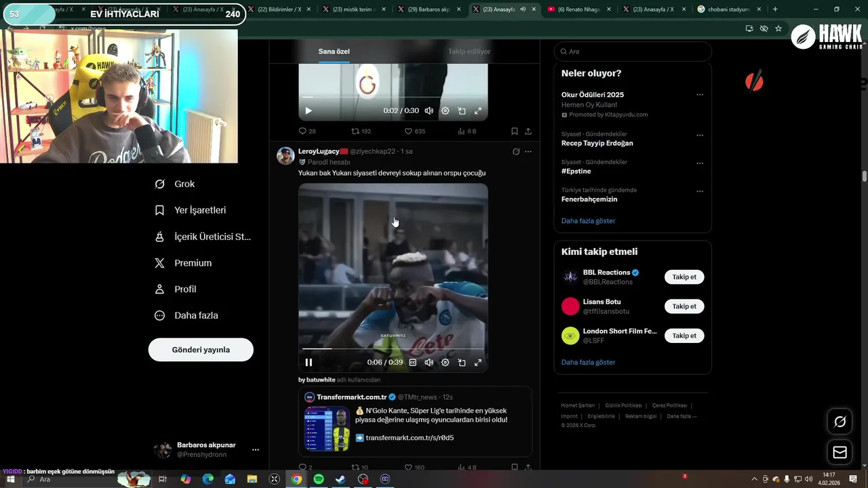Click Daha fazla göster under Kimi takip etmeli
868x488 pixels.
588,363
